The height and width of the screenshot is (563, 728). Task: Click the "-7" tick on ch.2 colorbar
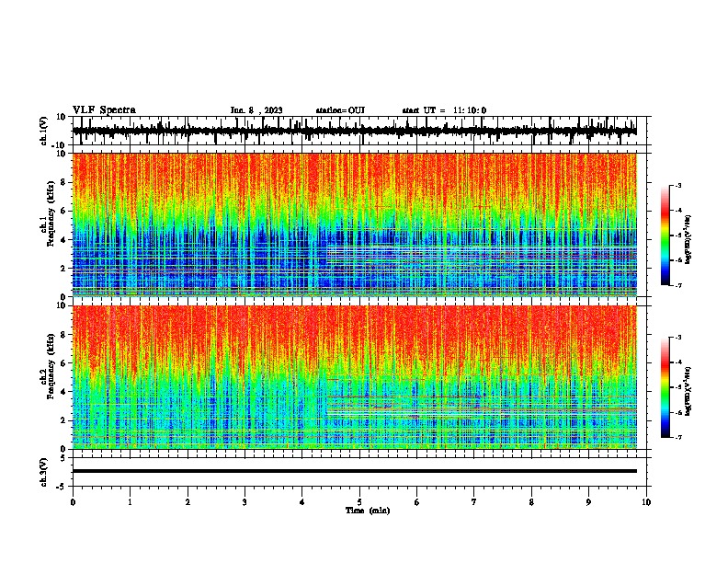click(677, 437)
